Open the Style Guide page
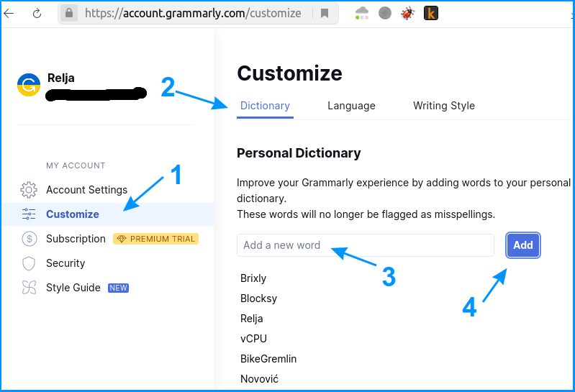 point(73,288)
